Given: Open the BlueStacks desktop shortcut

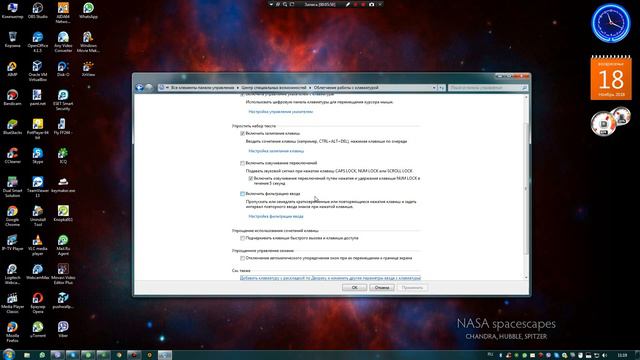Looking at the screenshot, I should (x=12, y=127).
